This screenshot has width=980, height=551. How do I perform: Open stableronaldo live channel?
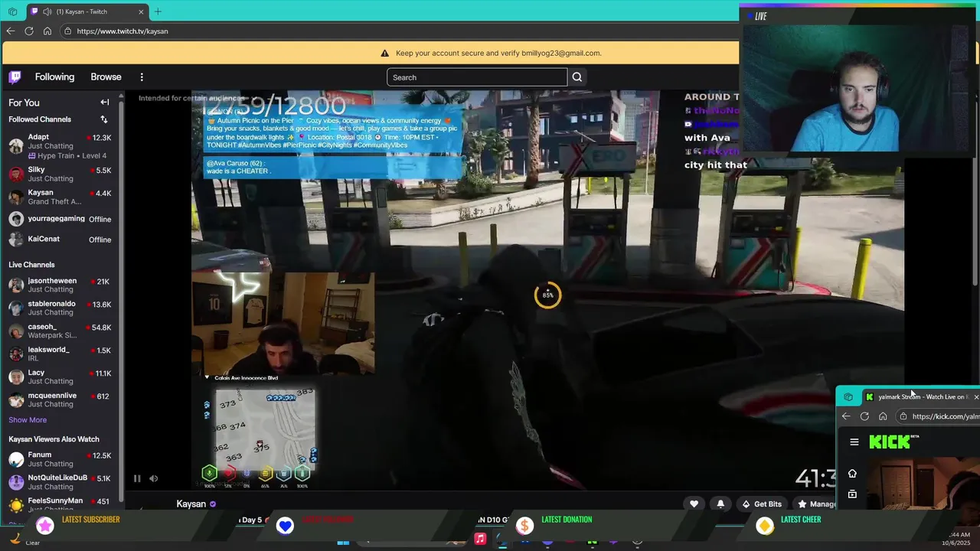(60, 308)
